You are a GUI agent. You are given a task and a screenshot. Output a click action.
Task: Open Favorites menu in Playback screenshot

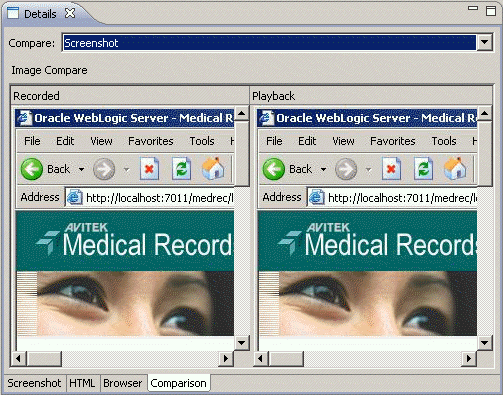(x=393, y=141)
